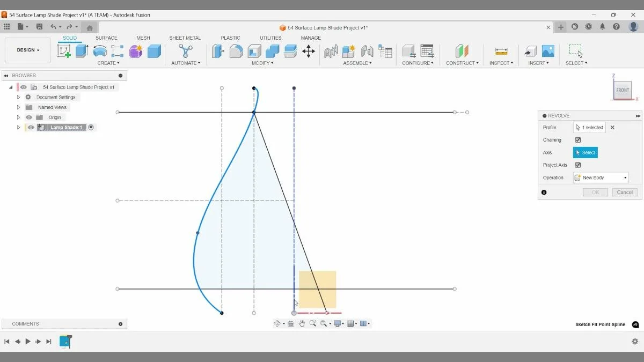The height and width of the screenshot is (362, 644).
Task: Switch to the PLASTIC tab
Action: click(230, 38)
